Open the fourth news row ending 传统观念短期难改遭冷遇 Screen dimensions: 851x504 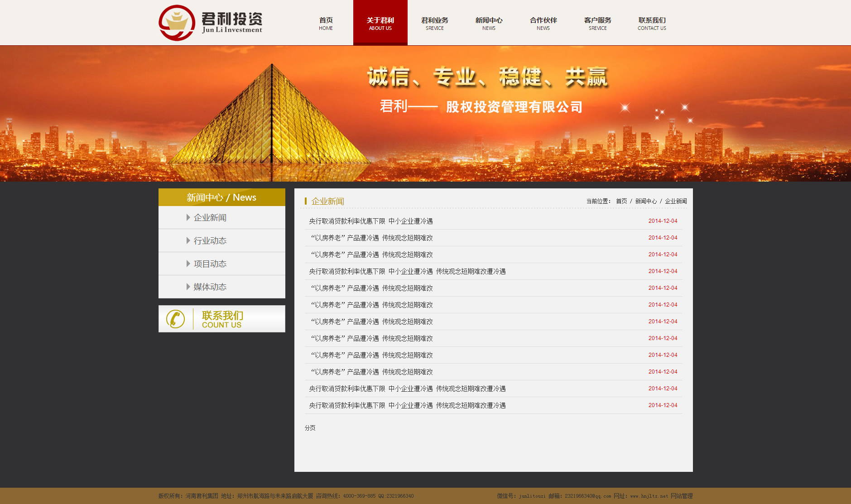(x=407, y=271)
